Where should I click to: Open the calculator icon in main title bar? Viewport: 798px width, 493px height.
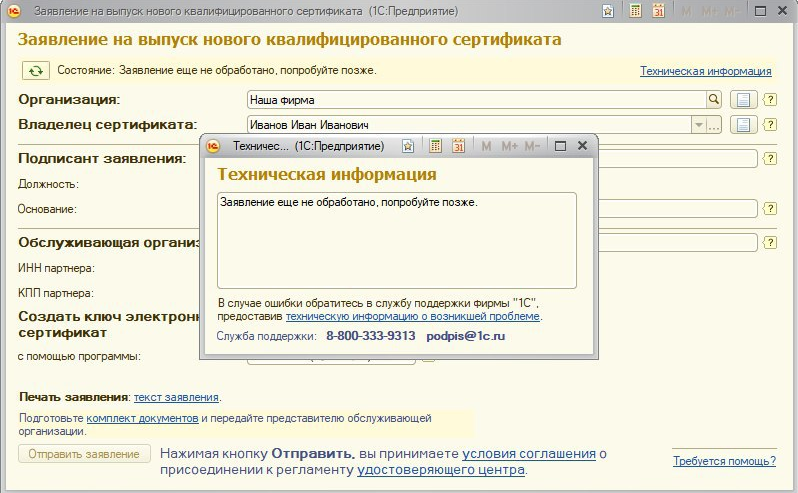(x=635, y=11)
